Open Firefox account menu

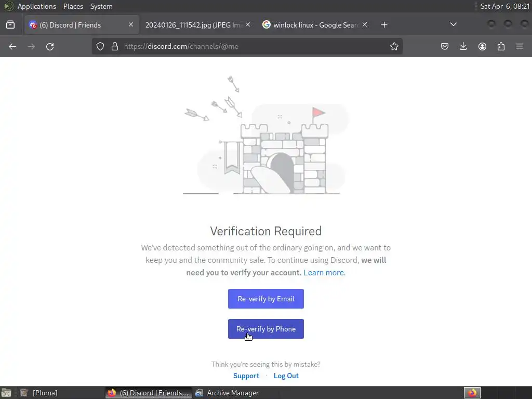pos(482,46)
